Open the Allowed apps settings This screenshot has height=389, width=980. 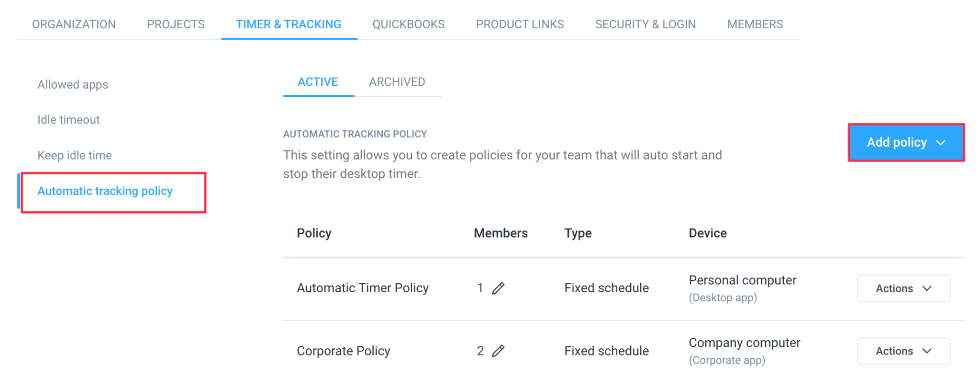tap(72, 84)
